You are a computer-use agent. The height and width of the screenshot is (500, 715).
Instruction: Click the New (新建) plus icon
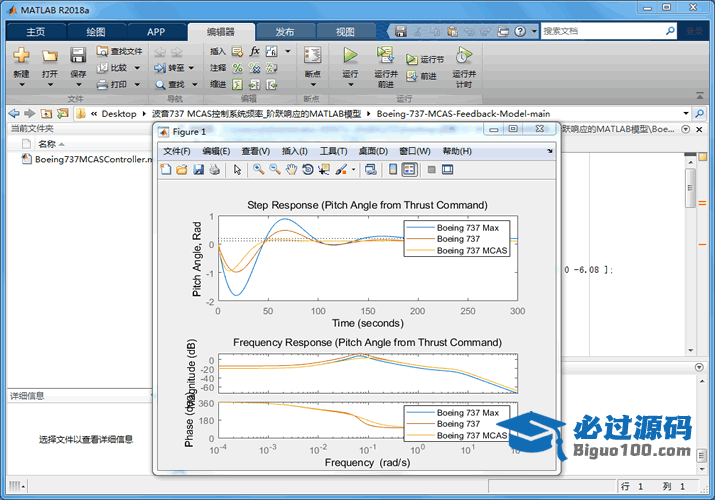21,56
